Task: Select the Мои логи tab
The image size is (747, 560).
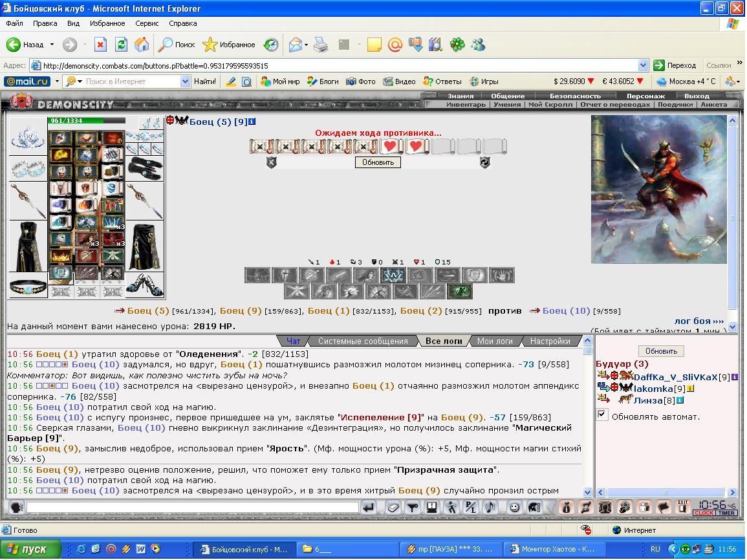Action: (x=495, y=341)
